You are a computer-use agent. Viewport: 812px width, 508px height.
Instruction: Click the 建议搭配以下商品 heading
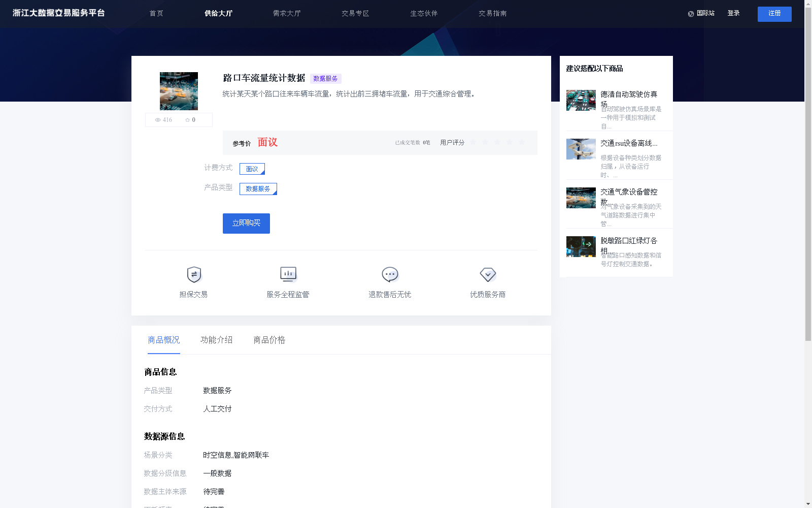click(x=594, y=69)
